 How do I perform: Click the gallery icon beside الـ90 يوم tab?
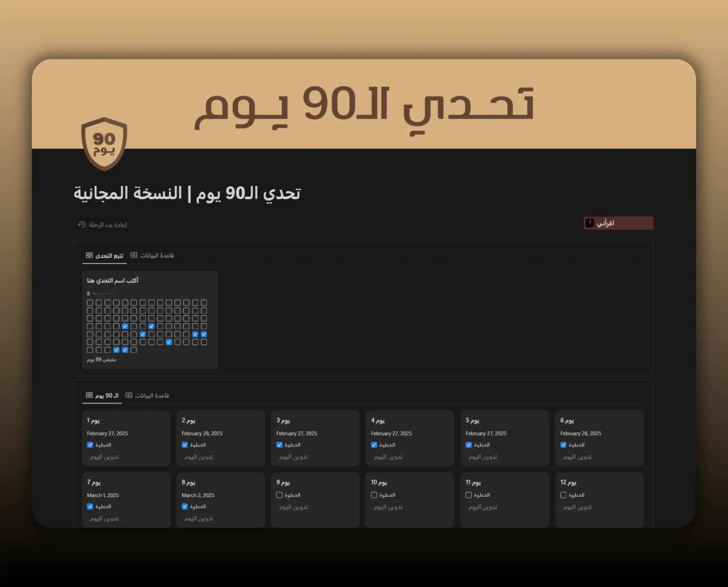click(90, 395)
